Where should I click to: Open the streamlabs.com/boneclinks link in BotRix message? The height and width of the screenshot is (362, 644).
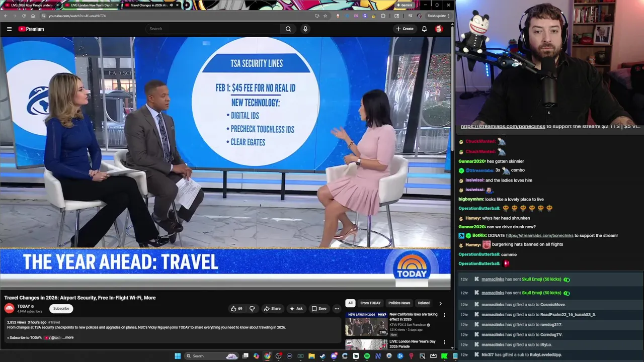[539, 235]
